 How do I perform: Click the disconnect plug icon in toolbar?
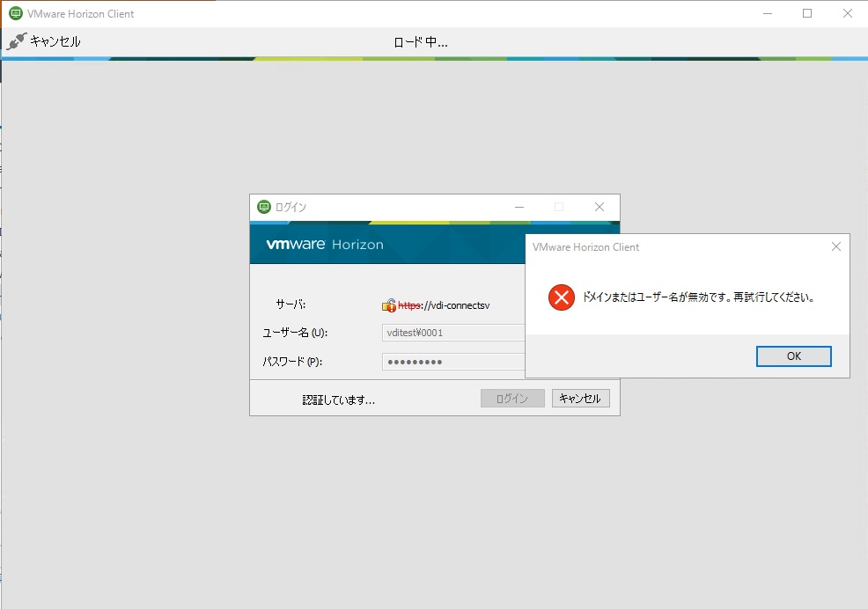[x=16, y=41]
